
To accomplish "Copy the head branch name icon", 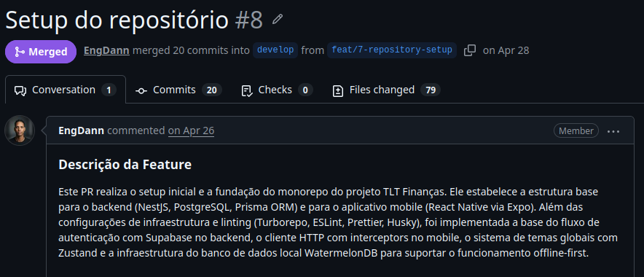I will coord(469,50).
